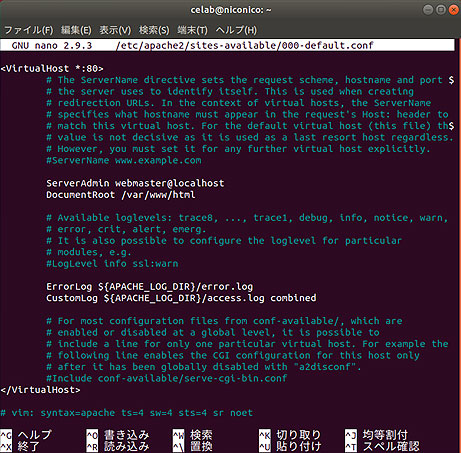
Task: Close the terminal window
Action: pyautogui.click(x=453, y=10)
